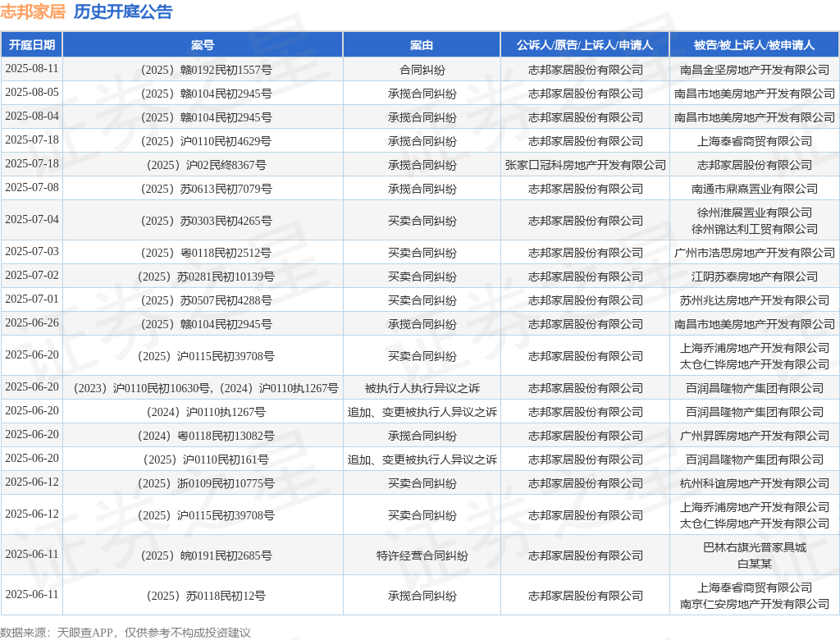Click the date 2025-07-03

(x=32, y=251)
